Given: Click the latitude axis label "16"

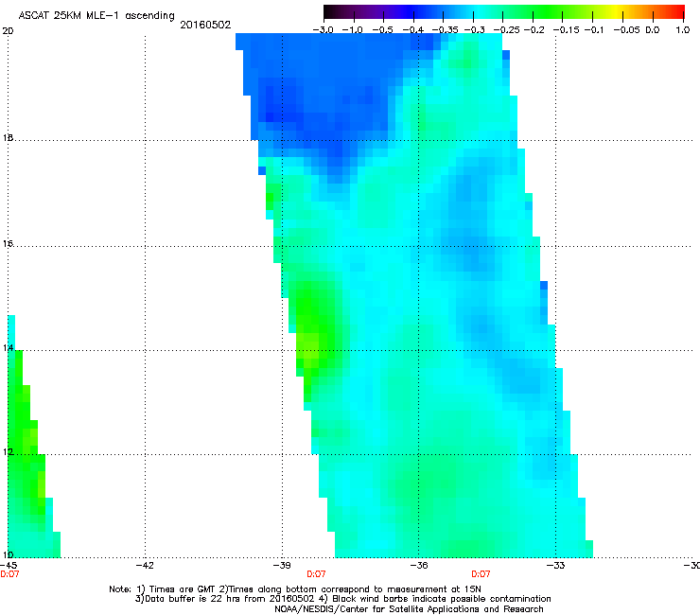Looking at the screenshot, I should coord(8,244).
